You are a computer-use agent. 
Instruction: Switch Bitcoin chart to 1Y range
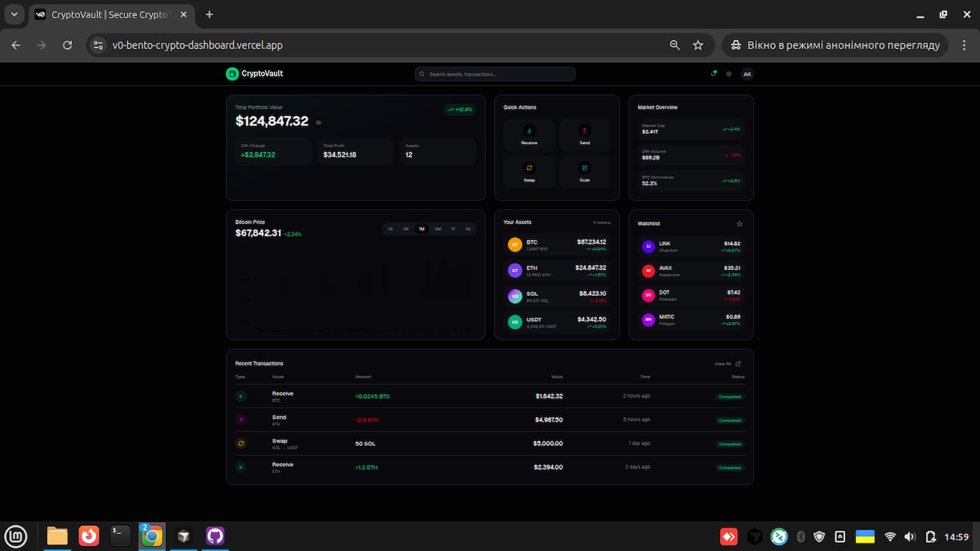(x=453, y=229)
